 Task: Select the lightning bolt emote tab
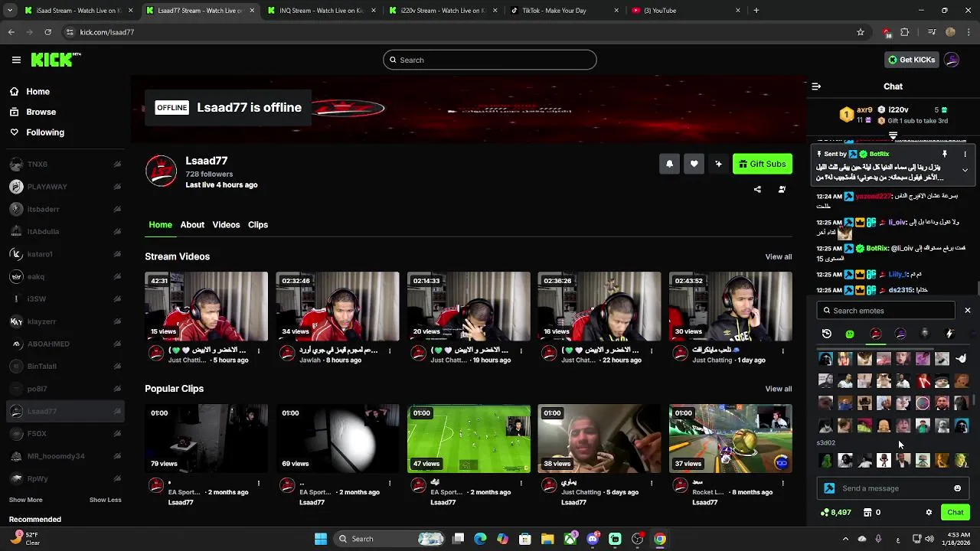[x=949, y=334]
